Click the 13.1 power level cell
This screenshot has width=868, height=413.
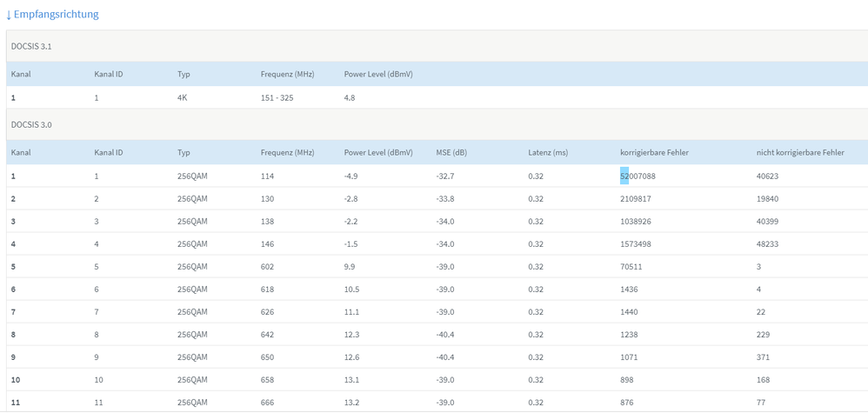(x=351, y=380)
